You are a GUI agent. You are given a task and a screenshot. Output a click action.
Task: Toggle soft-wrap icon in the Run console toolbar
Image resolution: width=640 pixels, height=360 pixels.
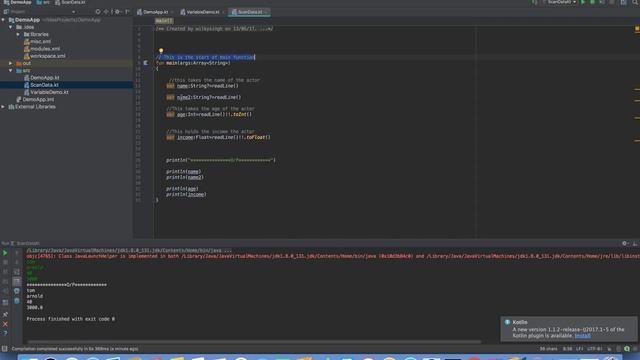17,272
